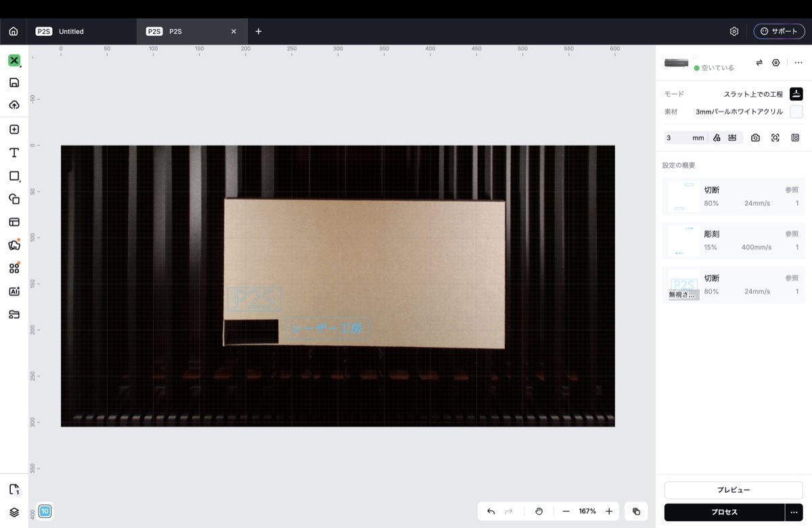The height and width of the screenshot is (528, 812).
Task: Switch device with the swap arrows icon
Action: coord(759,62)
